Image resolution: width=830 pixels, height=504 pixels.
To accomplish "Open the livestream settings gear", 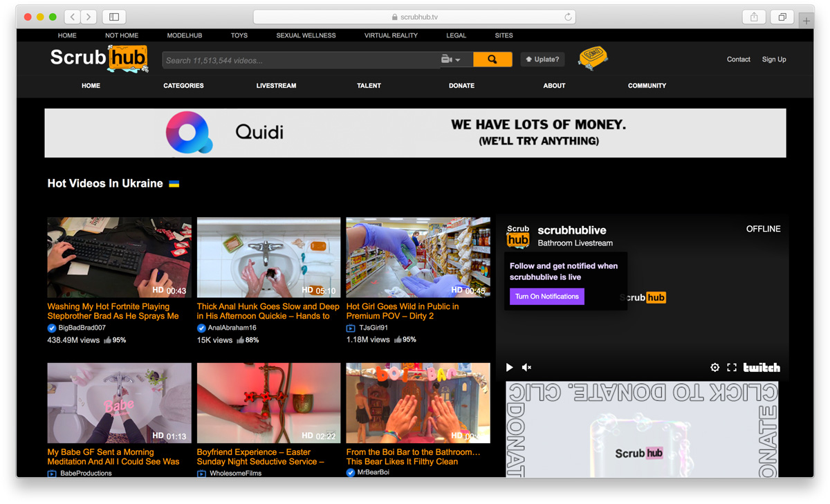I will pyautogui.click(x=714, y=367).
